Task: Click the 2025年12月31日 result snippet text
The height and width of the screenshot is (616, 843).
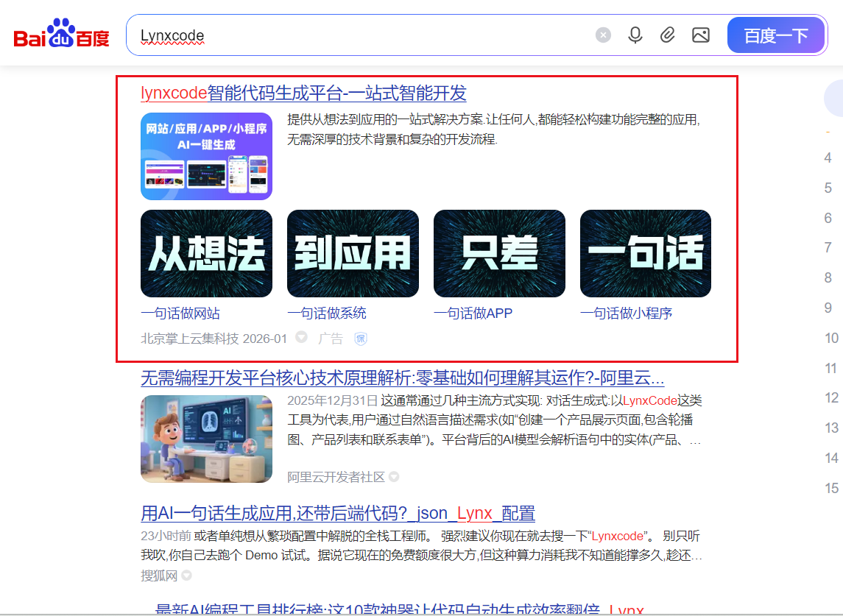Action: (495, 420)
